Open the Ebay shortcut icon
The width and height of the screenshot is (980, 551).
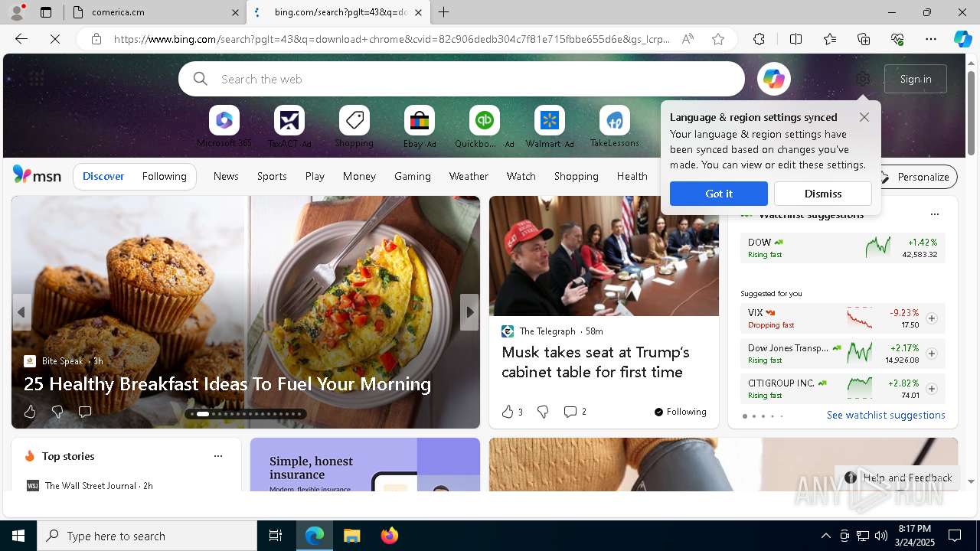pyautogui.click(x=419, y=120)
